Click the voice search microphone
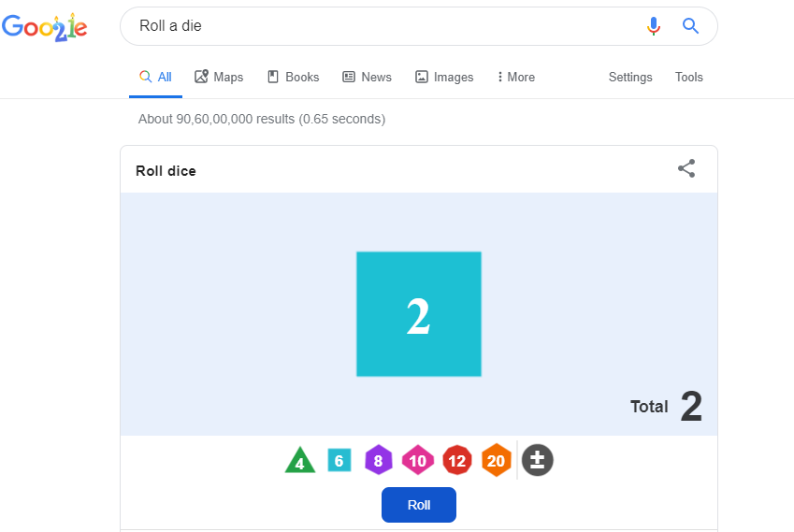Screen dimensions: 794x532 [654, 26]
